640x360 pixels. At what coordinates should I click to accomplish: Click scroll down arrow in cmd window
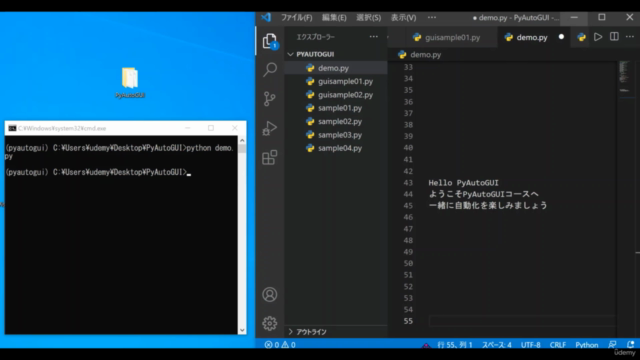pos(242,330)
